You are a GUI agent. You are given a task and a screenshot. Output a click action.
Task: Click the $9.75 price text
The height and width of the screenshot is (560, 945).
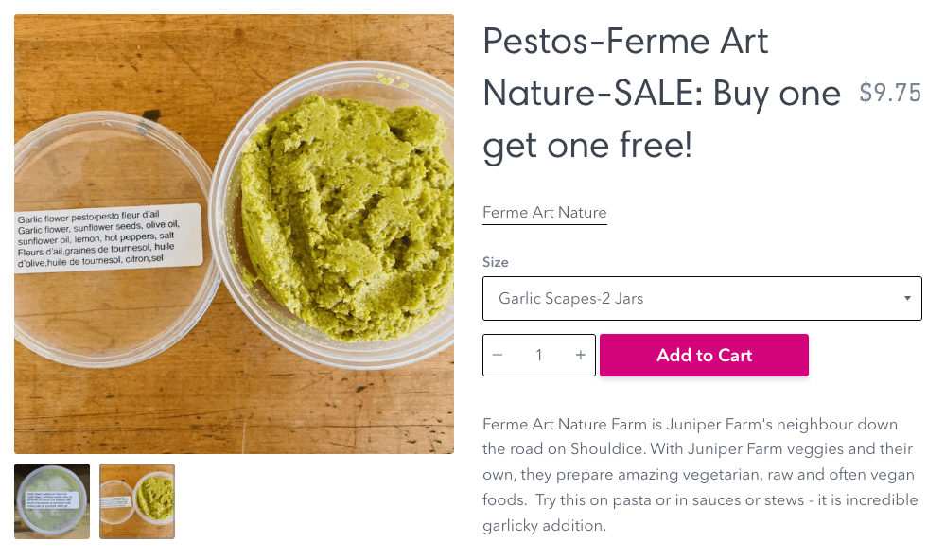(x=890, y=93)
